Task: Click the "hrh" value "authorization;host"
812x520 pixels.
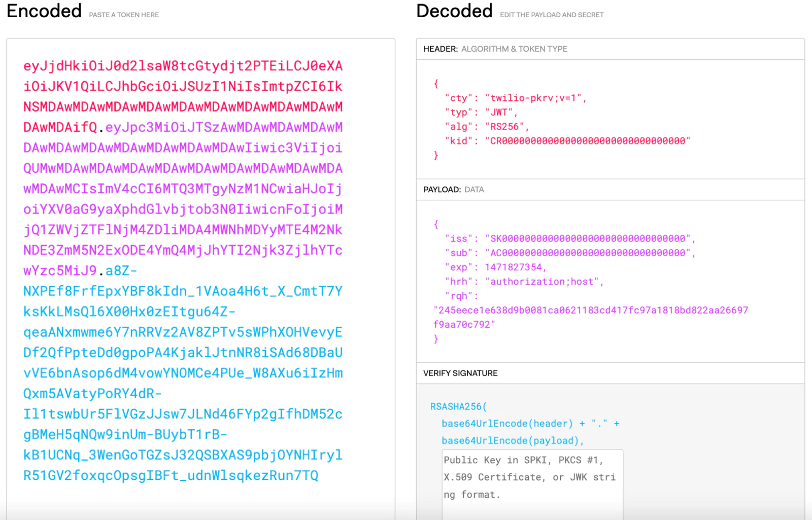Action: coord(542,281)
